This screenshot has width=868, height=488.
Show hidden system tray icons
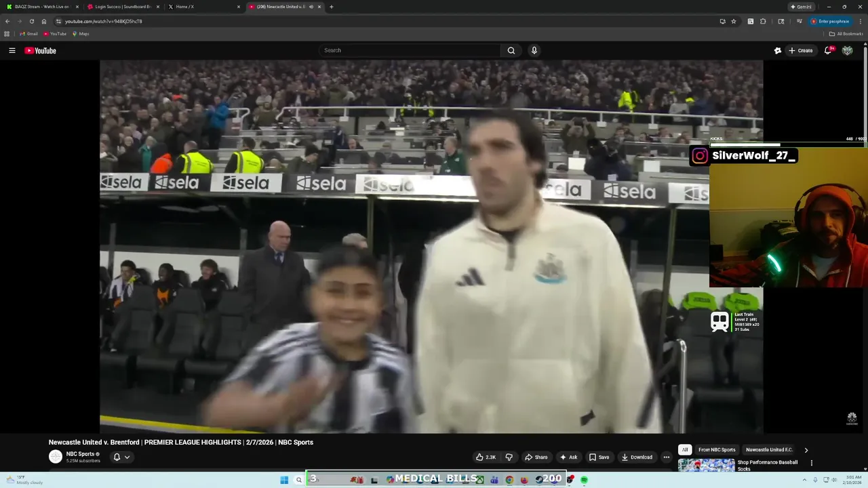click(805, 480)
